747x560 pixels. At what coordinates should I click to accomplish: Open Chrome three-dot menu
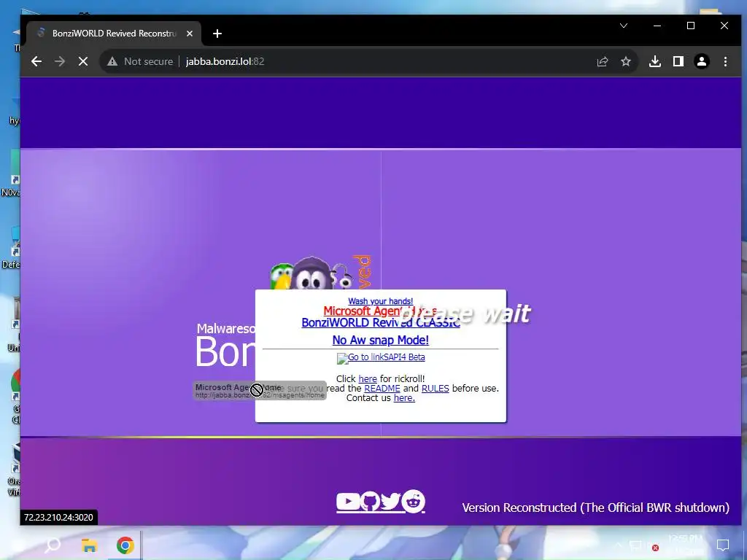[725, 61]
